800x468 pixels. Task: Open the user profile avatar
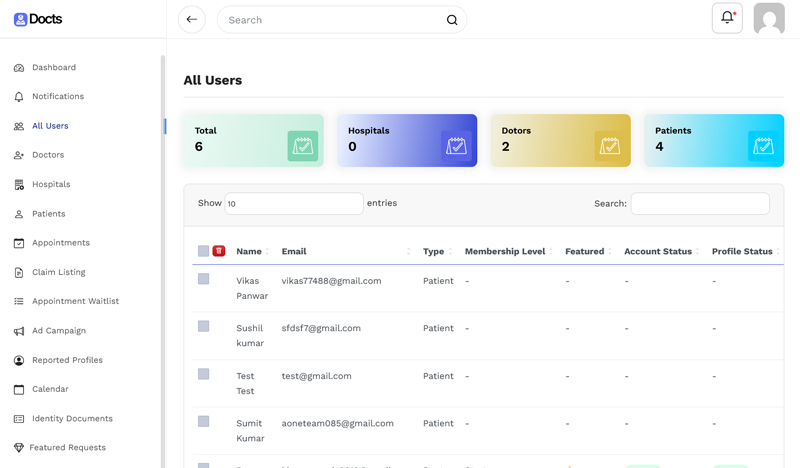[769, 18]
